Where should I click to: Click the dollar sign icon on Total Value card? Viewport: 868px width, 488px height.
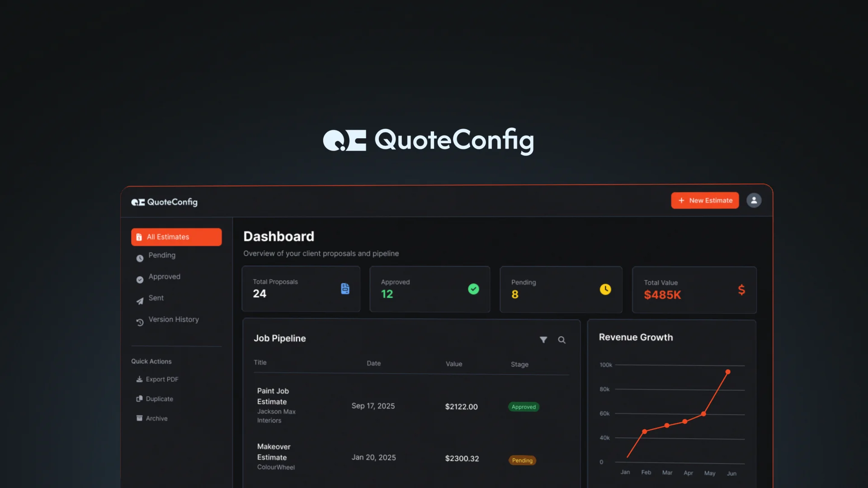[x=741, y=290]
